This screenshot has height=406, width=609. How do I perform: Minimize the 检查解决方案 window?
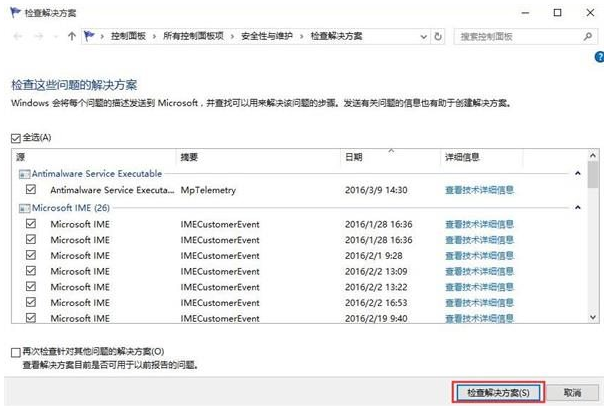525,13
